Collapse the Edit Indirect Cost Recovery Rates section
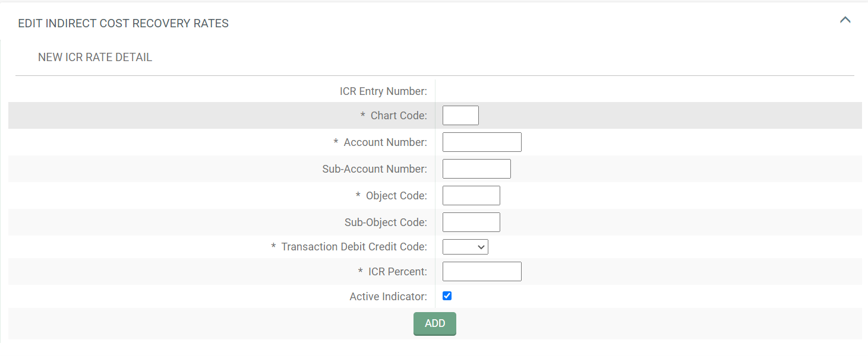This screenshot has height=356, width=868. tap(845, 19)
